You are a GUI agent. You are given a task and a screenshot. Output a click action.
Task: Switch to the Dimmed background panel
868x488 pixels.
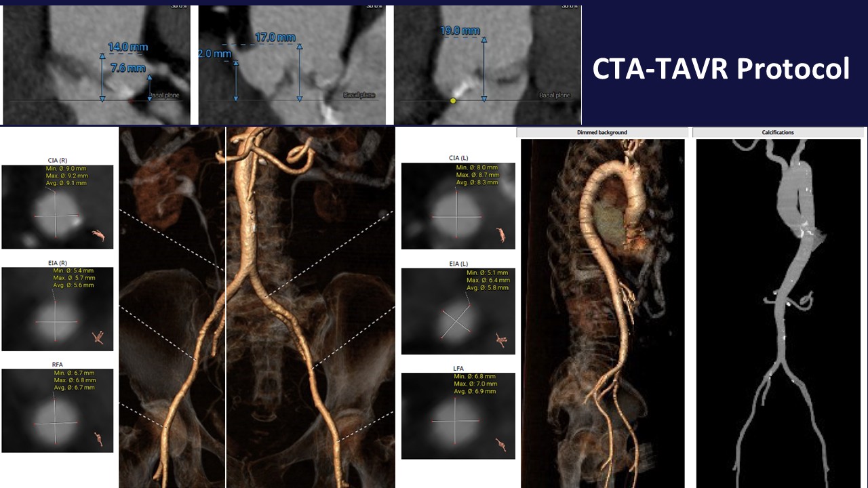[x=602, y=132]
